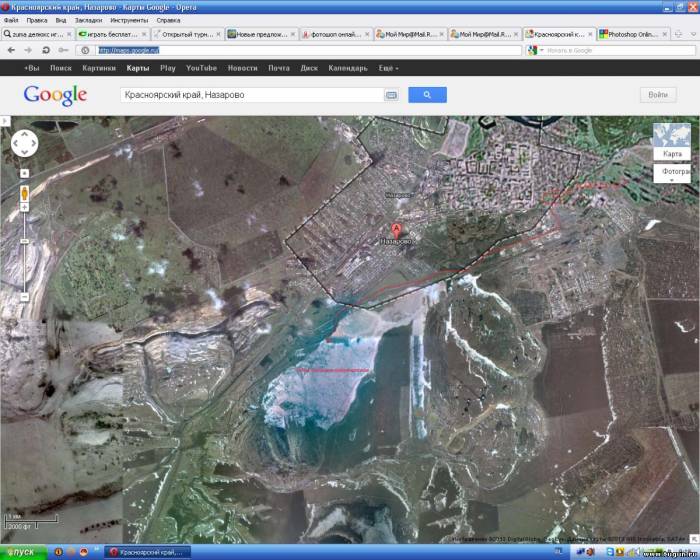This screenshot has width=700, height=560.
Task: Click the browser reload button
Action: click(46, 50)
